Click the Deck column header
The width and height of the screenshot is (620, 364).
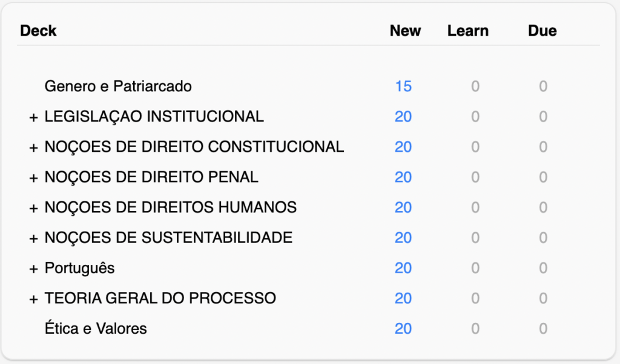coord(38,31)
